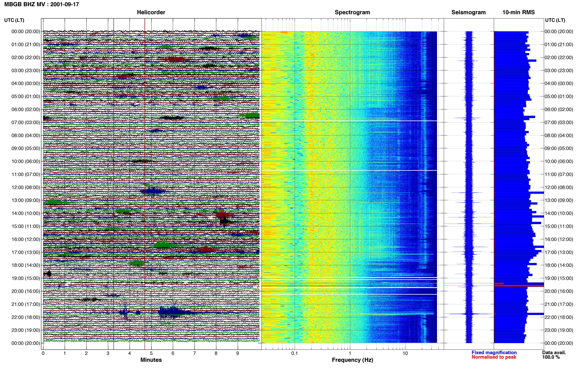588x368 pixels.
Task: Click the right-side '02:00 (22:00)' time label
Action: (x=559, y=57)
